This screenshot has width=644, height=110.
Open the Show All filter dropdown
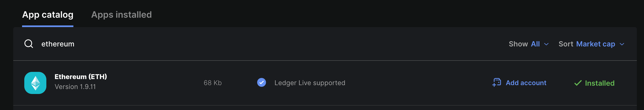point(535,44)
